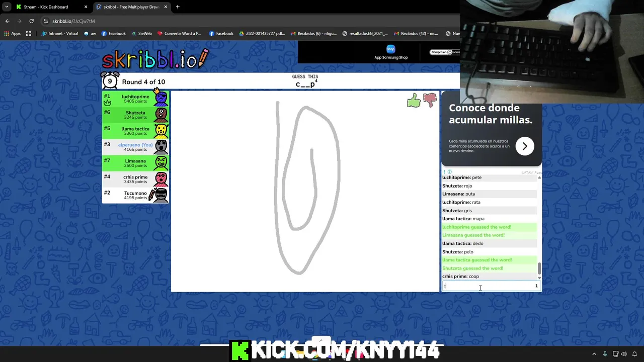Click llama tactica's avatar
This screenshot has height=362, width=644.
(x=161, y=130)
